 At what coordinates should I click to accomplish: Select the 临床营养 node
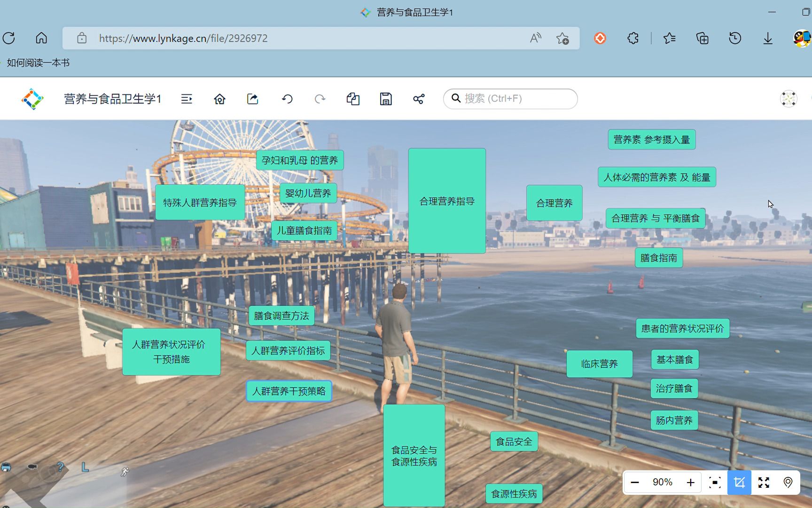click(x=600, y=364)
